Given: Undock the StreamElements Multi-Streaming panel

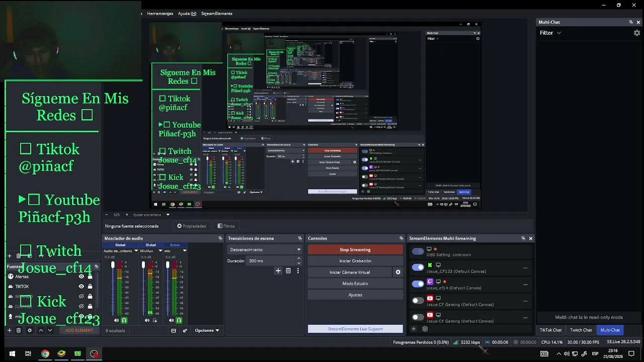Looking at the screenshot, I should tap(523, 238).
